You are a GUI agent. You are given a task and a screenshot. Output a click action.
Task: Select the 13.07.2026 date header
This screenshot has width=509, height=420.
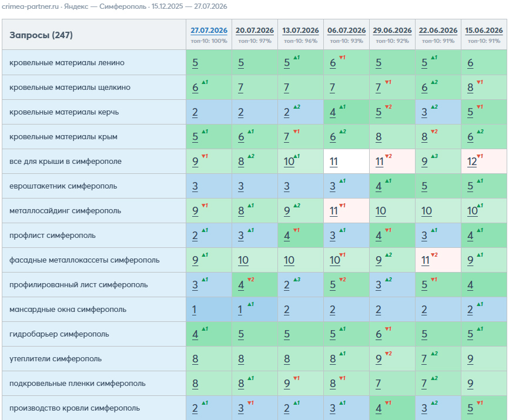tap(300, 31)
